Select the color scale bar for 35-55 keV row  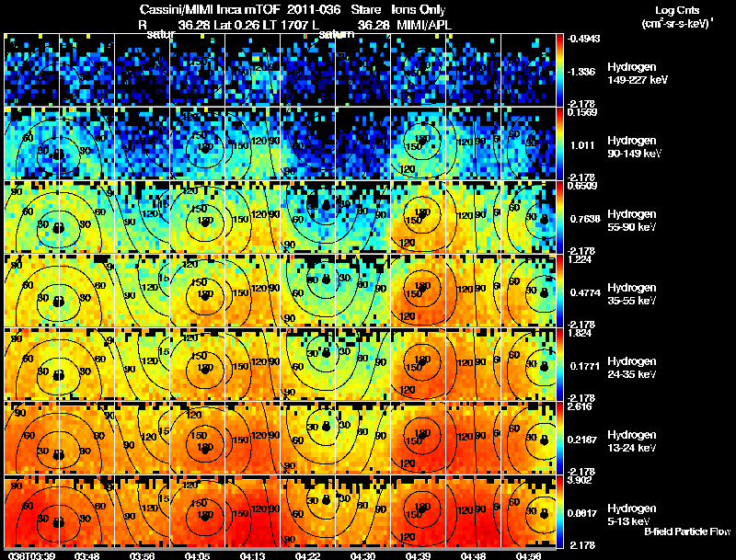[559, 291]
